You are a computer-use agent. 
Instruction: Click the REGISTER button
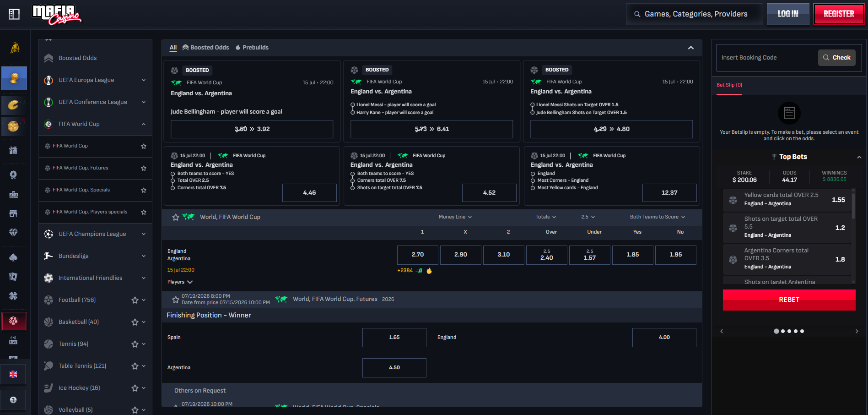(839, 14)
